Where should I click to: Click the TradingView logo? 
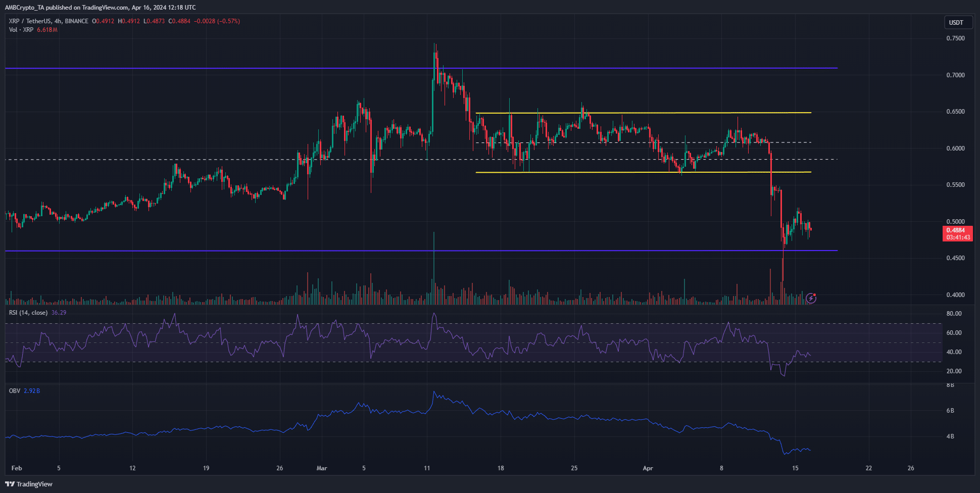pos(30,484)
